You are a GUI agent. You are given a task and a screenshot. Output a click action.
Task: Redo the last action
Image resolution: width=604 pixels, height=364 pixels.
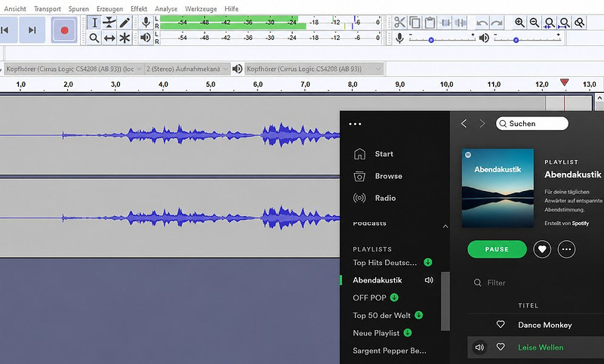click(x=497, y=23)
